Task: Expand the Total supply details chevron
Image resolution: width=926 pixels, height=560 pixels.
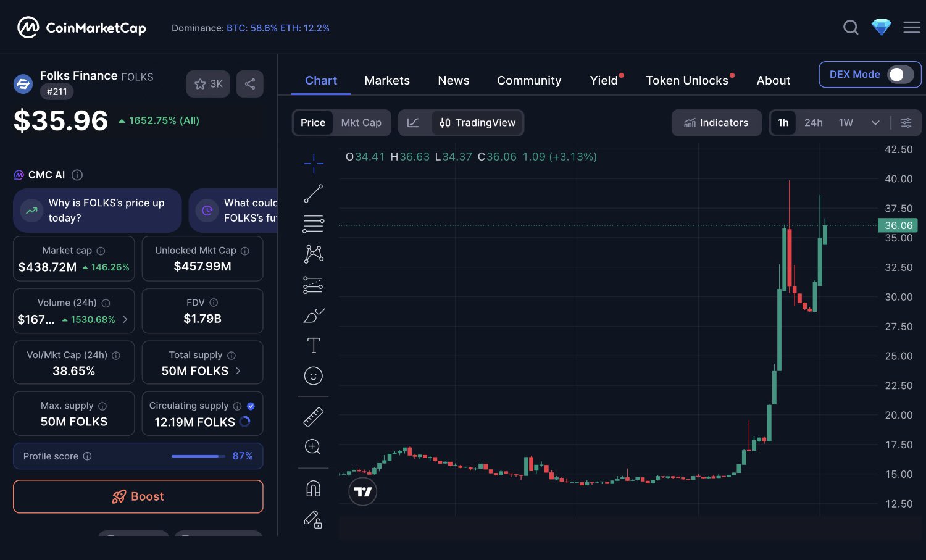Action: (x=238, y=371)
